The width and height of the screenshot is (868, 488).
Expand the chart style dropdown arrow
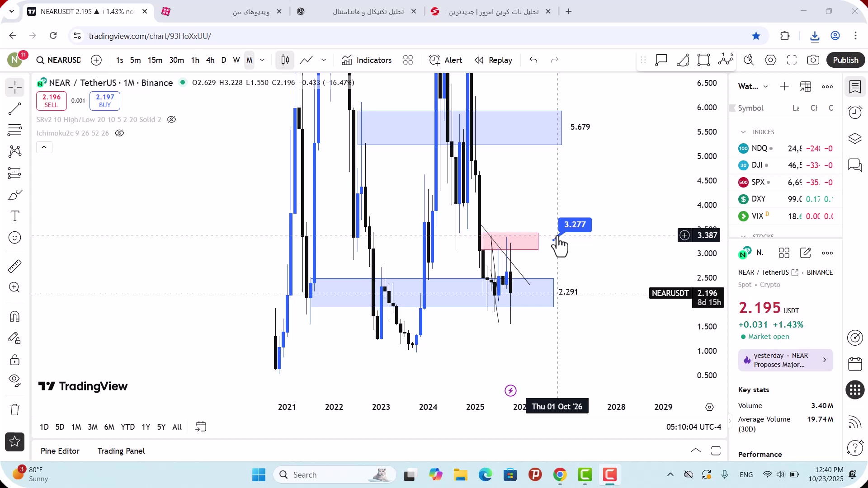coord(324,60)
